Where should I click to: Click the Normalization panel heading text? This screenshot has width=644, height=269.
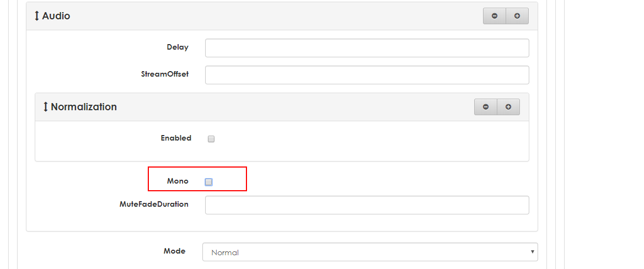(x=84, y=107)
